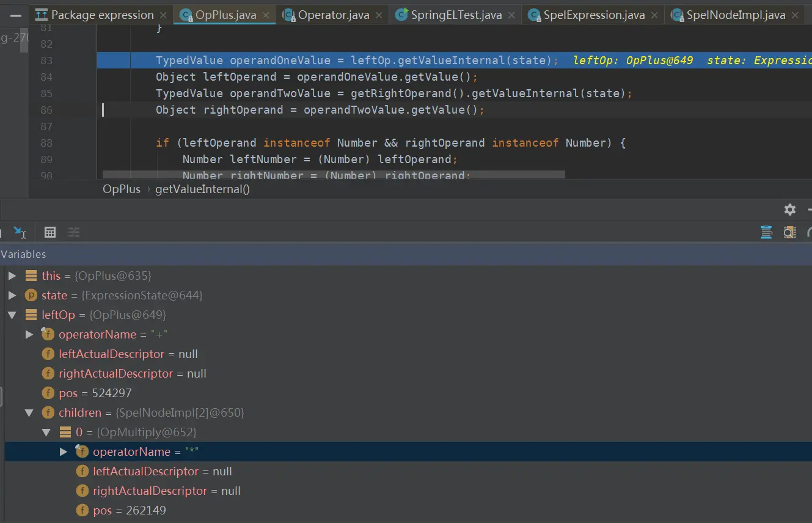812x523 pixels.
Task: Click the array element icon of 0 = OpMultiply
Action: (65, 432)
